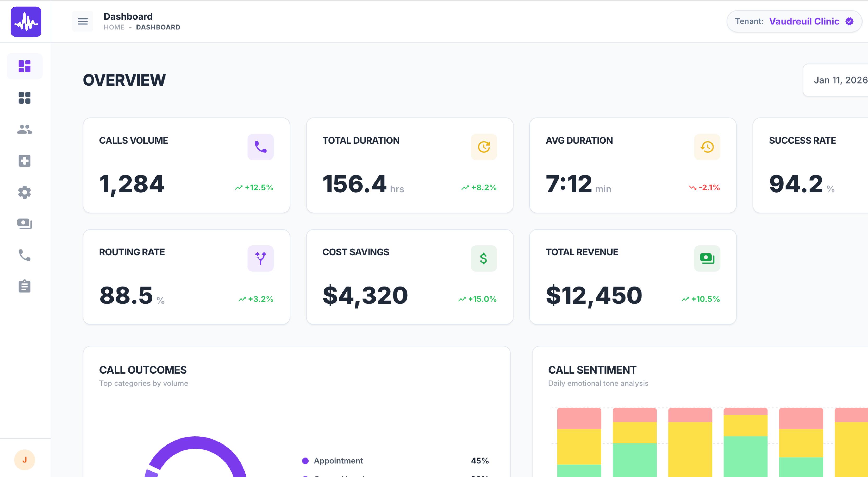Open the medical plus sidebar icon
The width and height of the screenshot is (868, 477).
(24, 161)
